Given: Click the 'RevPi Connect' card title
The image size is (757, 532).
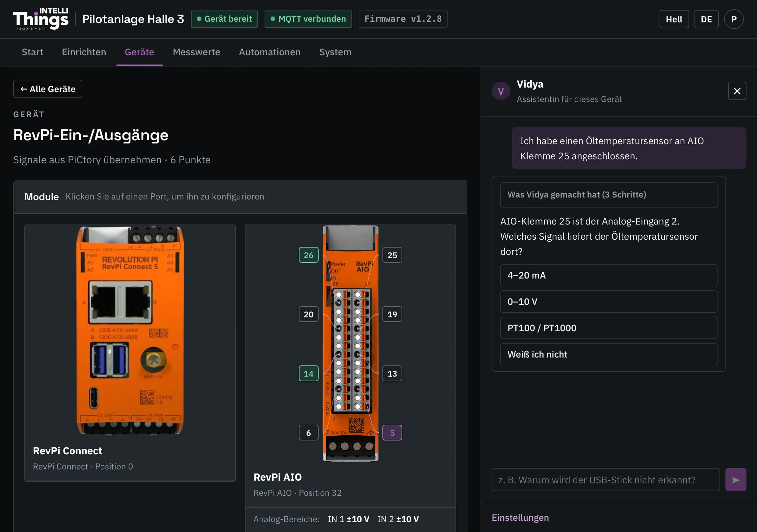Looking at the screenshot, I should coord(67,451).
